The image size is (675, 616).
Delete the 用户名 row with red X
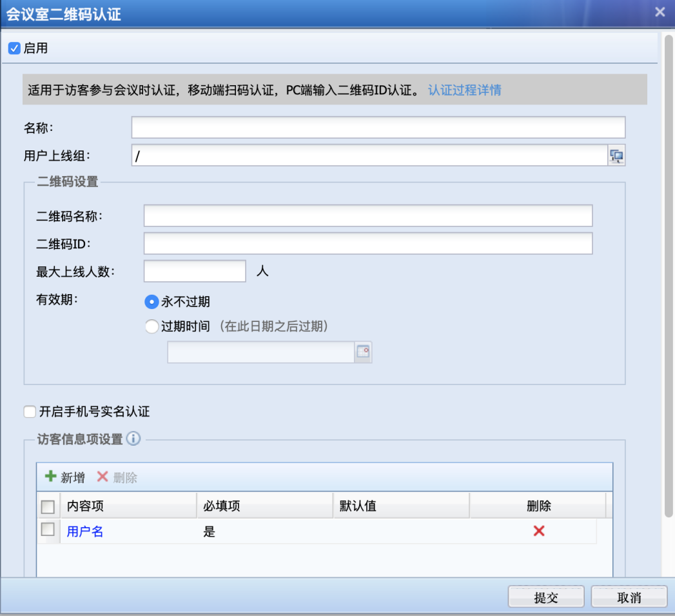click(x=539, y=531)
